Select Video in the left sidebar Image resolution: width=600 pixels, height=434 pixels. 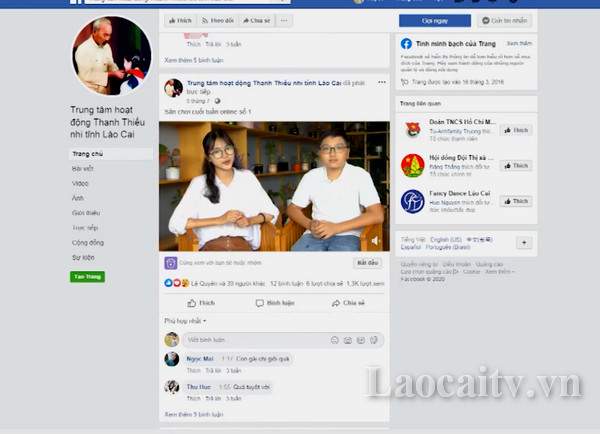click(80, 183)
